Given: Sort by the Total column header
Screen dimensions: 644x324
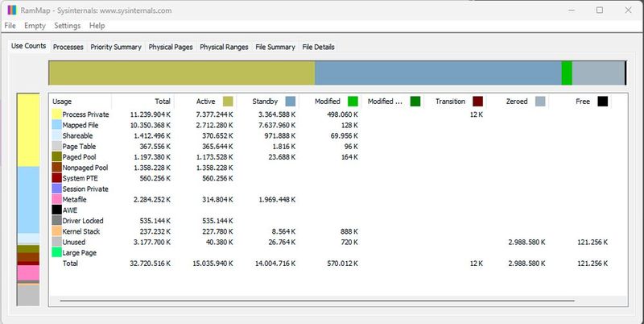Looking at the screenshot, I should coord(142,101).
